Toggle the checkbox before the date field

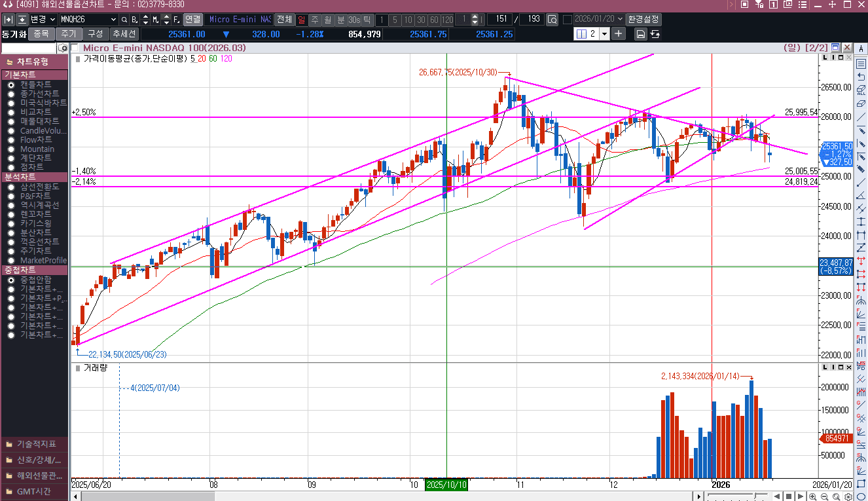tap(567, 20)
